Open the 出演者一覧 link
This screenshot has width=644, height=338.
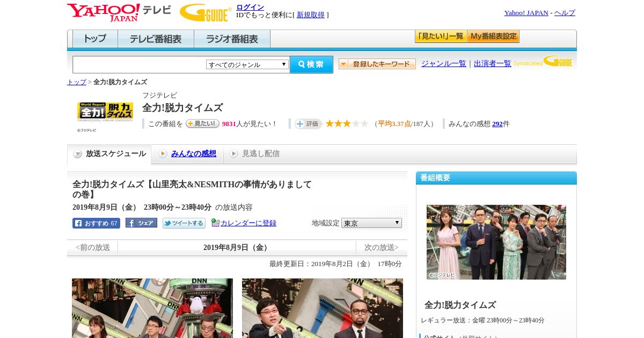[x=493, y=64]
